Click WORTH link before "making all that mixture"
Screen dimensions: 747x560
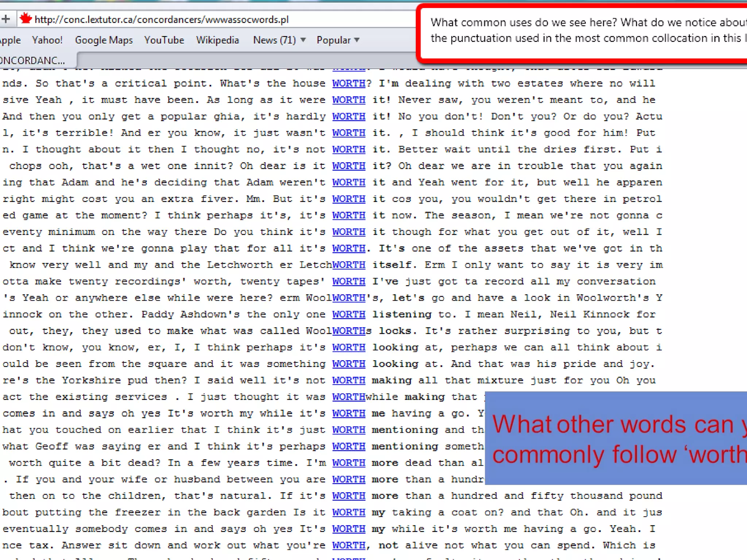(x=348, y=380)
